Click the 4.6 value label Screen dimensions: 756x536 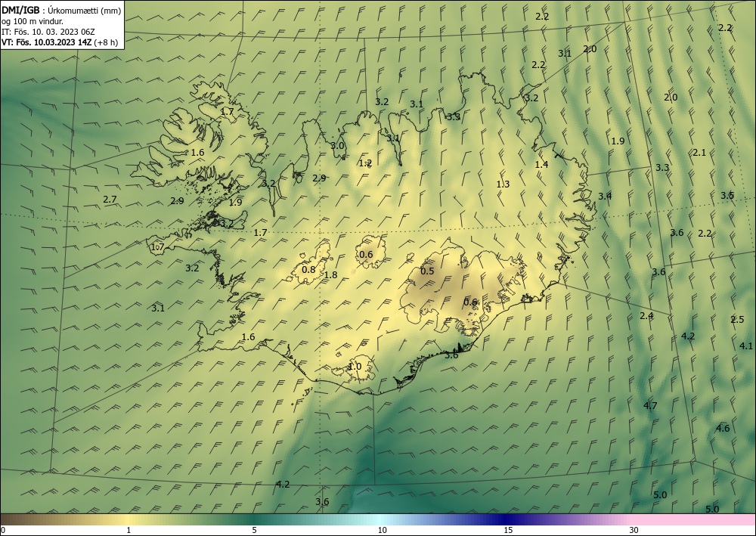click(x=723, y=428)
